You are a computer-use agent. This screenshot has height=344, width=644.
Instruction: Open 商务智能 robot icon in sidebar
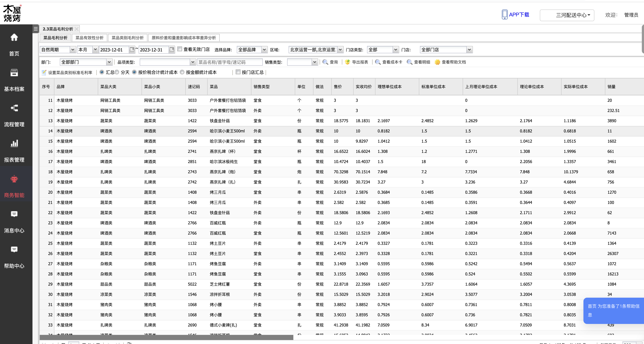pyautogui.click(x=14, y=179)
